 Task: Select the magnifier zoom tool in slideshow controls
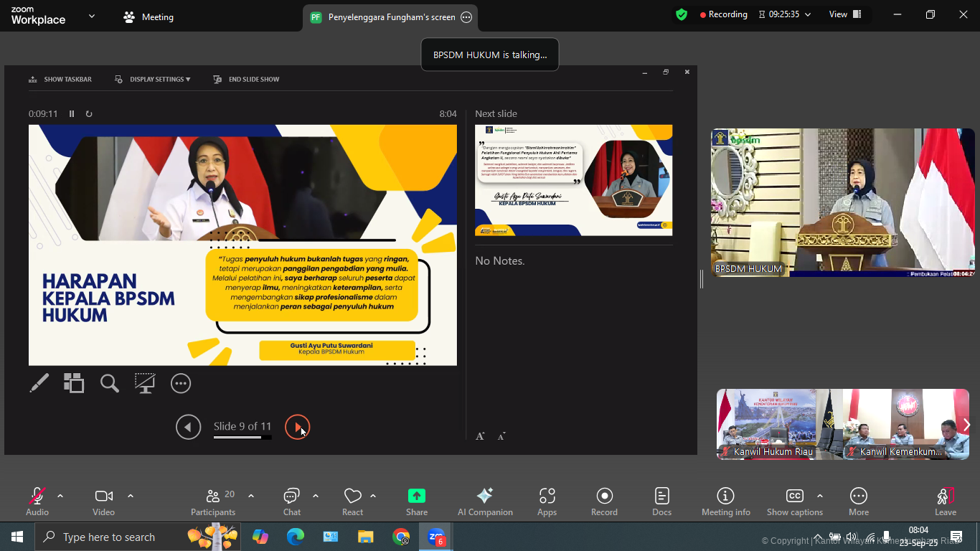click(x=109, y=383)
